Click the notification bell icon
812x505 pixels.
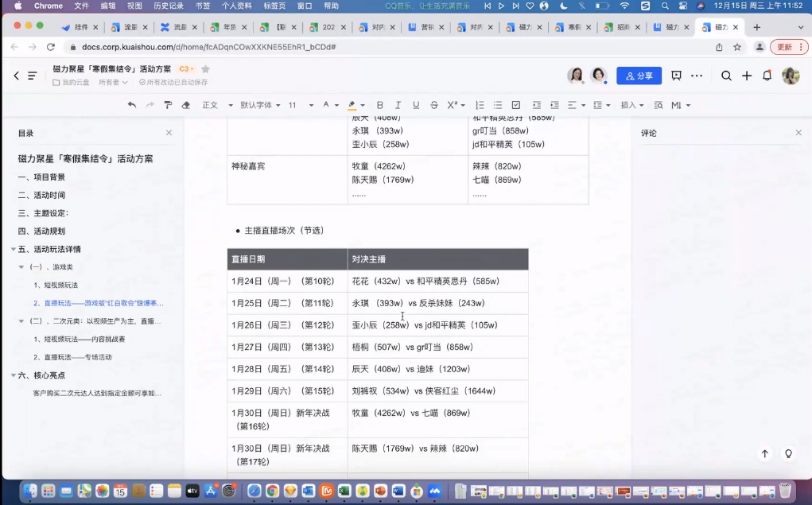(x=766, y=76)
